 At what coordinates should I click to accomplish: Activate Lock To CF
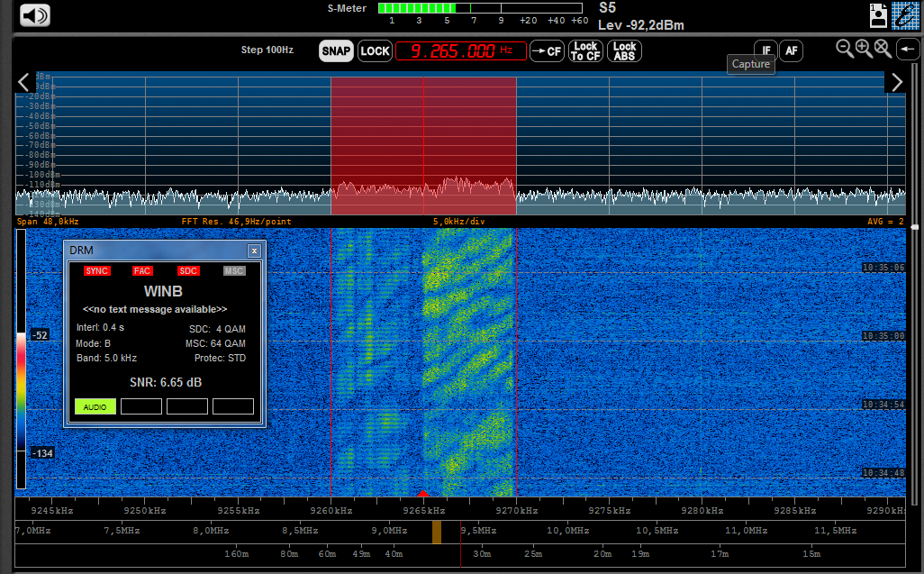(x=584, y=51)
